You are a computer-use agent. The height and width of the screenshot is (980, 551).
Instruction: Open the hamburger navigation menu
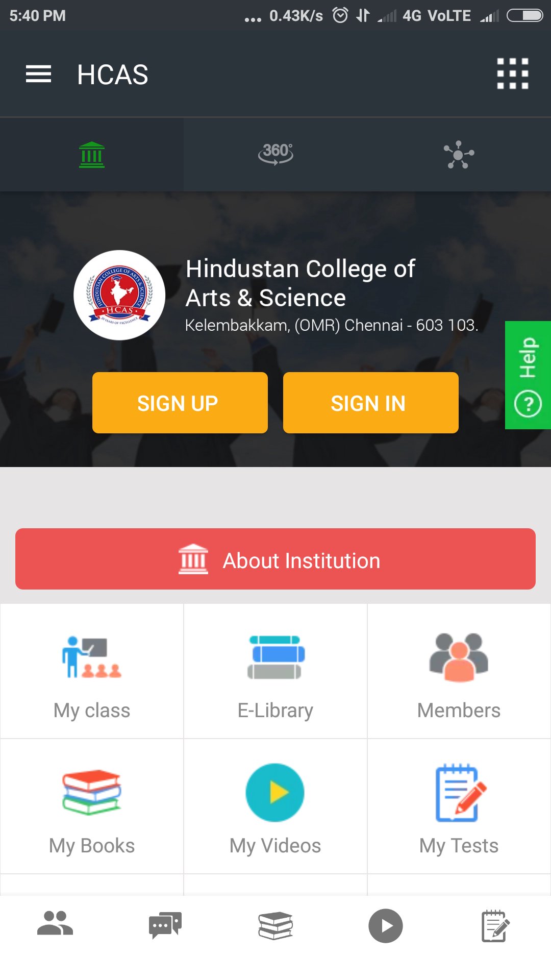coord(39,75)
